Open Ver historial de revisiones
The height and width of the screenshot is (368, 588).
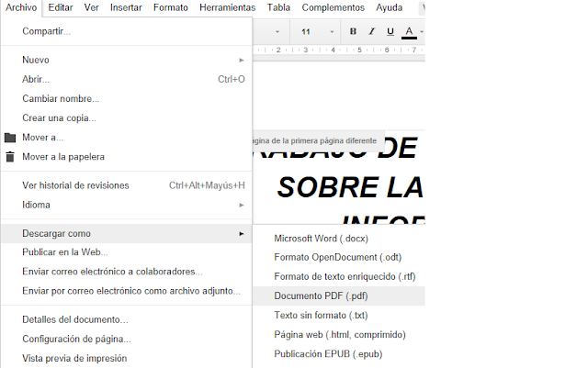127,185
